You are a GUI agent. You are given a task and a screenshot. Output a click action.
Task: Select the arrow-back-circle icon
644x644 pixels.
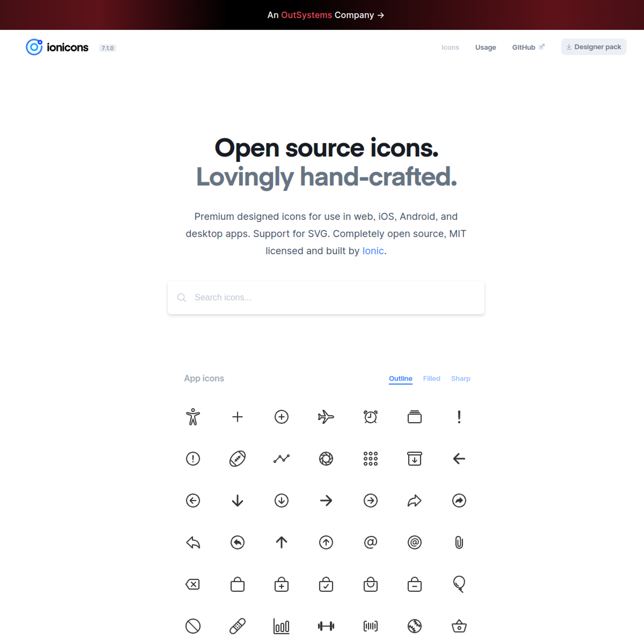(x=193, y=500)
